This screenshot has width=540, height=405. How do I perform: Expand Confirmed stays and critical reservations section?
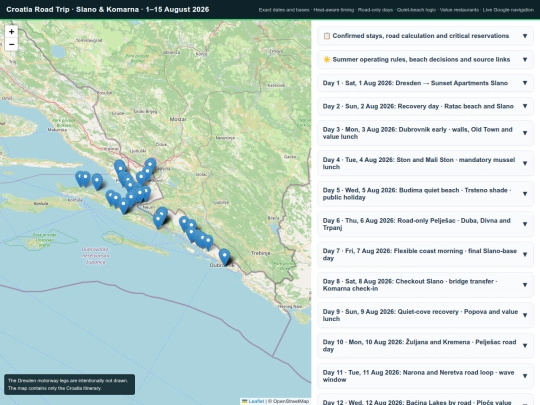pos(425,36)
